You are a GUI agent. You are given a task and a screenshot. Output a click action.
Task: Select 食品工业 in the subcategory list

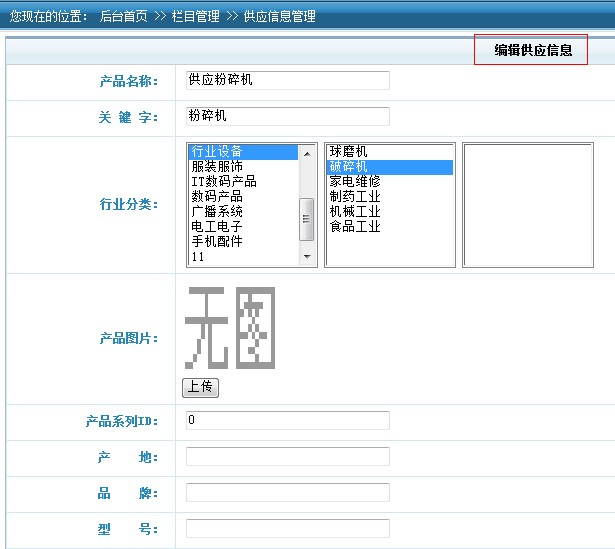pyautogui.click(x=390, y=226)
